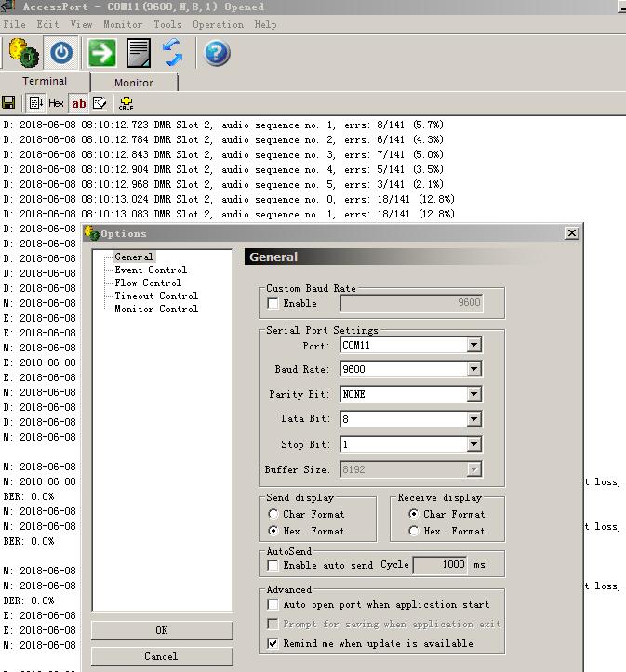Open the View menu
Screen dimensions: 626x672
[82, 24]
